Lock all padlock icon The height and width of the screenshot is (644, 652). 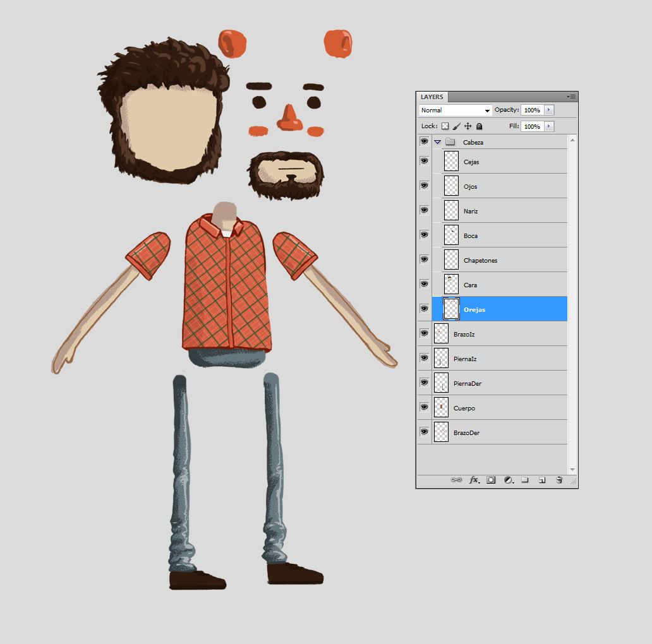[x=479, y=126]
